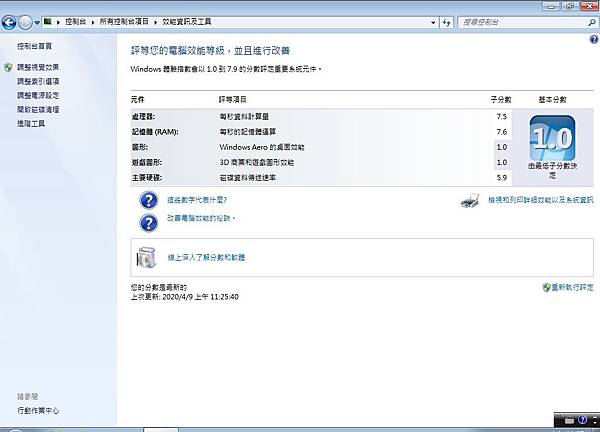Open 調整視覺效果 in the sidebar

point(38,67)
